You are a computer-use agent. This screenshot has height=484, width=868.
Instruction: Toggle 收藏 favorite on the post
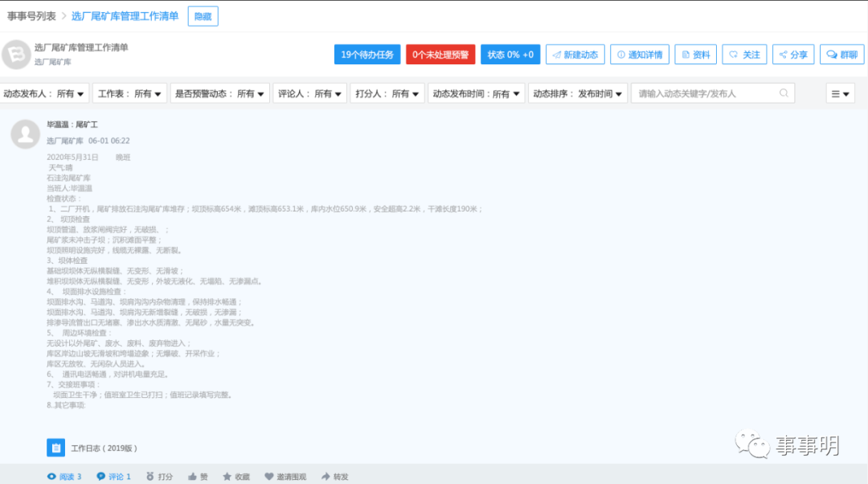(x=236, y=477)
